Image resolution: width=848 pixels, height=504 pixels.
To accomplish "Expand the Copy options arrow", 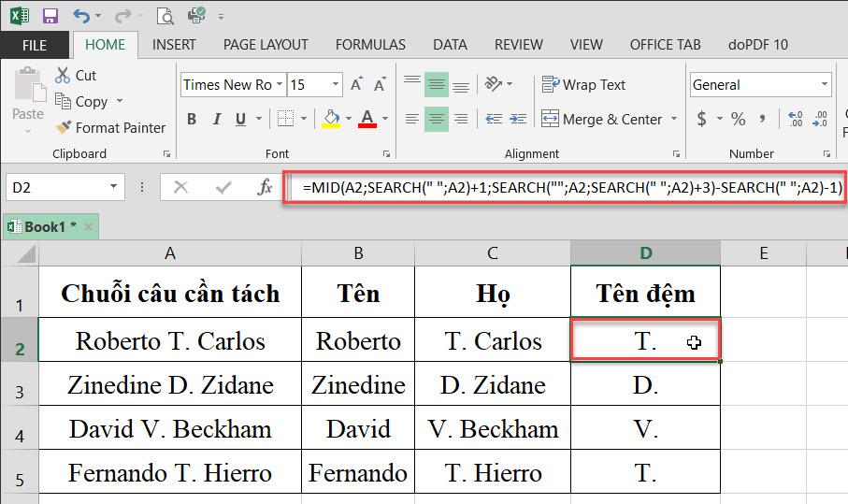I will pos(120,101).
